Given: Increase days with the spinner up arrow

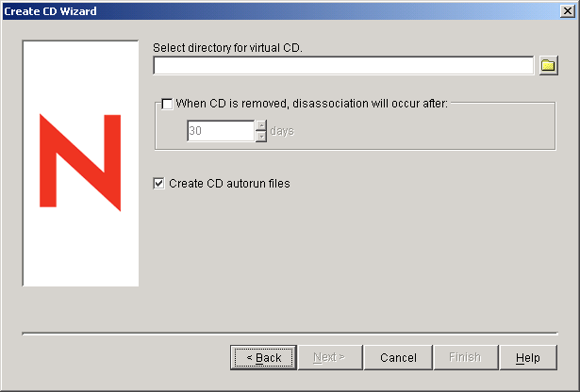Looking at the screenshot, I should pyautogui.click(x=261, y=125).
